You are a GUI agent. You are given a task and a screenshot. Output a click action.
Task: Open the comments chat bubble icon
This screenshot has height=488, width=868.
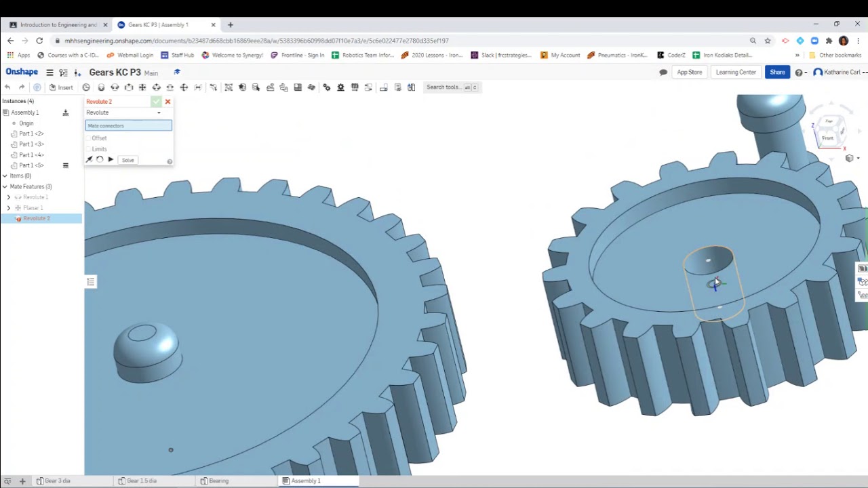tap(663, 73)
